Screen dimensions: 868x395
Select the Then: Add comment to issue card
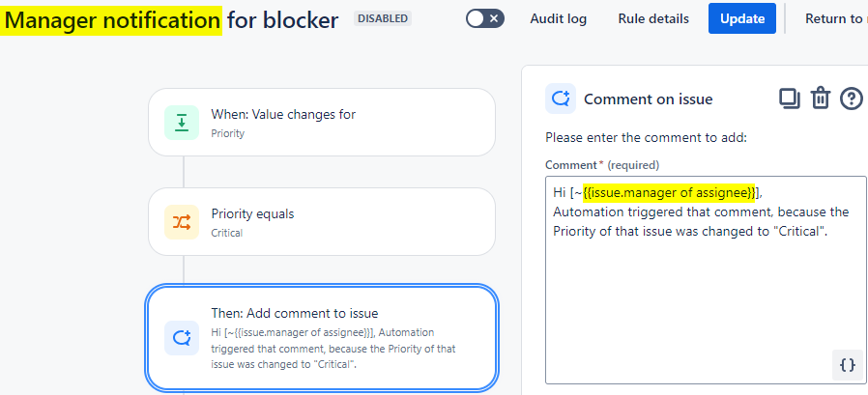coord(322,338)
